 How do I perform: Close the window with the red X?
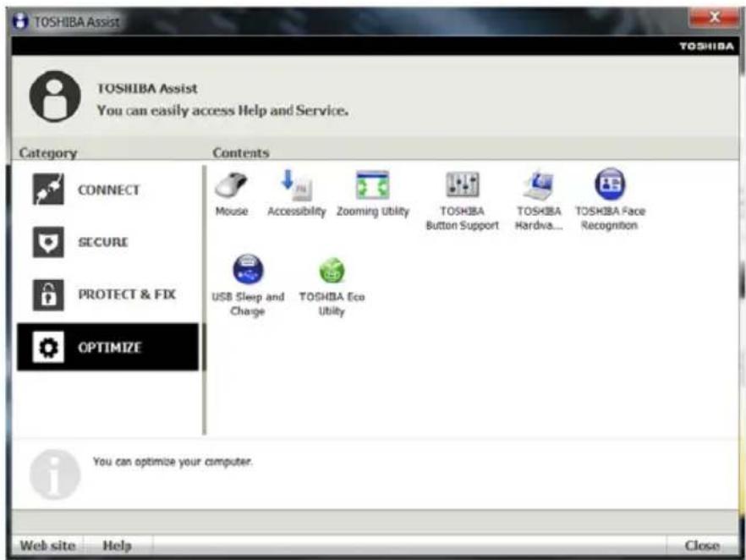[x=714, y=18]
